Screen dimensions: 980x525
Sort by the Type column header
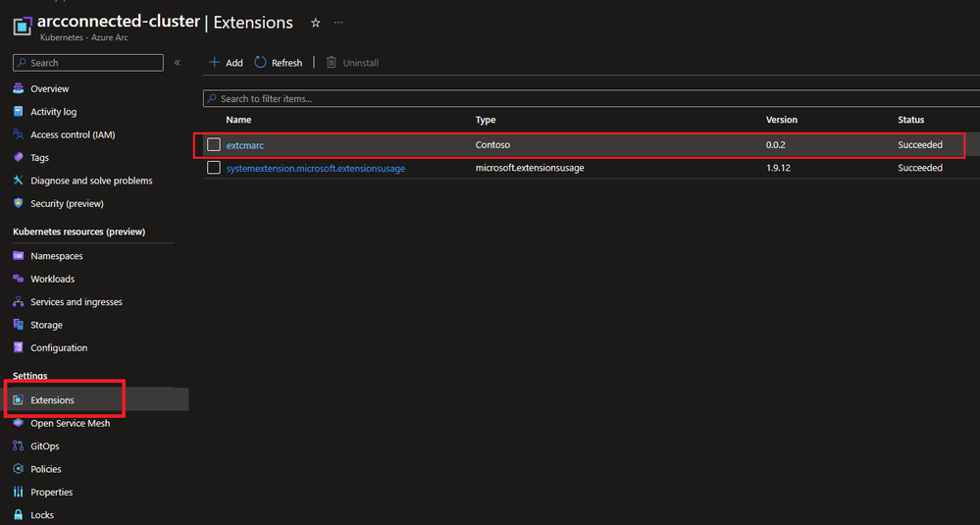point(486,120)
